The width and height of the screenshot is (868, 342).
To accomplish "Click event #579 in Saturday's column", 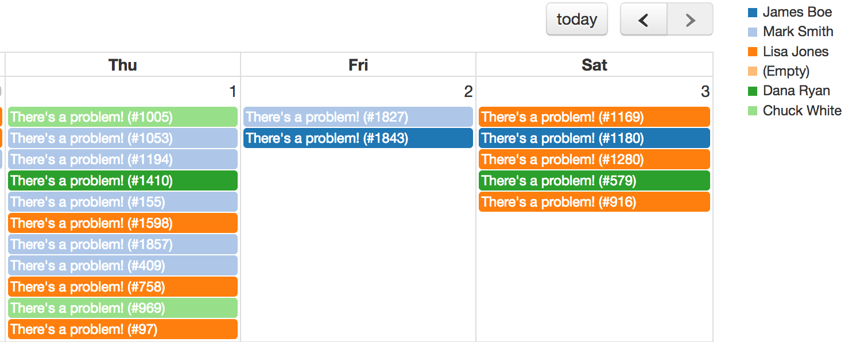I will click(x=594, y=180).
